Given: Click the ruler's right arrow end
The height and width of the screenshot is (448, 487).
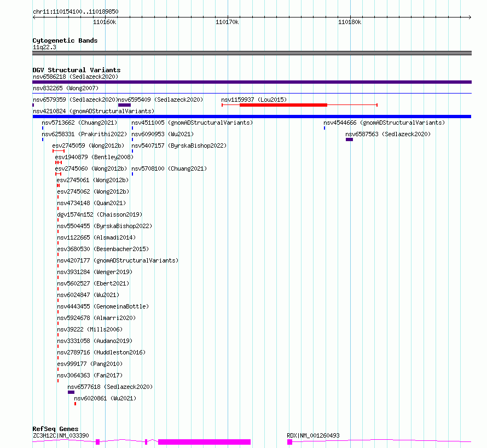Looking at the screenshot, I should click(x=470, y=18).
